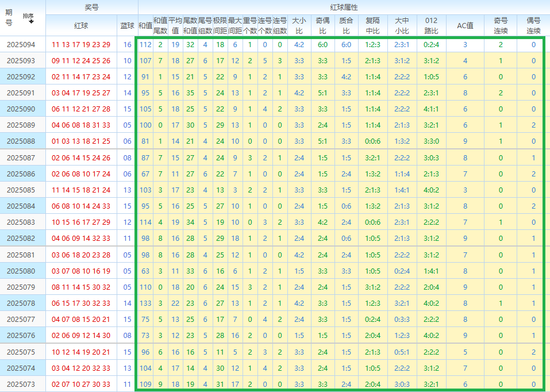The image size is (550, 392).
Task: Click the AC值 column header
Action: coord(465,25)
